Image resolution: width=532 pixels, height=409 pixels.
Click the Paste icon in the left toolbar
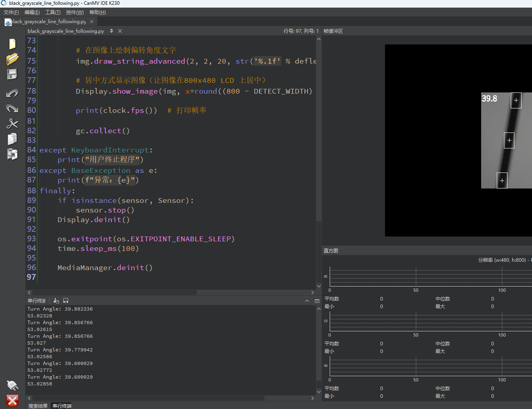click(x=12, y=154)
